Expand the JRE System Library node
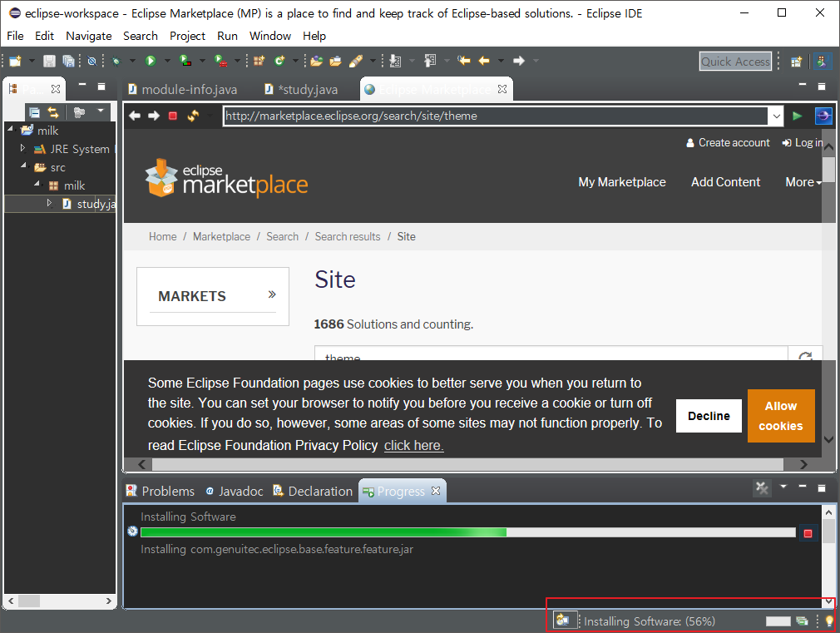This screenshot has height=633, width=840. 22,148
